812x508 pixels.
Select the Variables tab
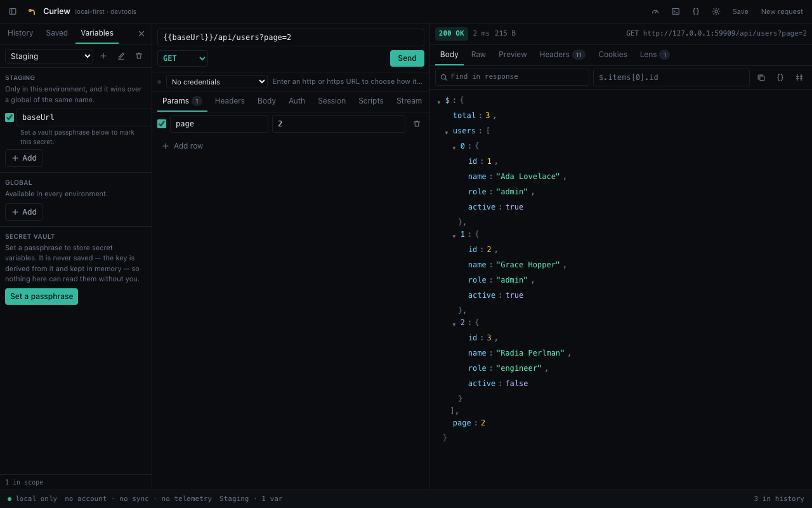(97, 33)
